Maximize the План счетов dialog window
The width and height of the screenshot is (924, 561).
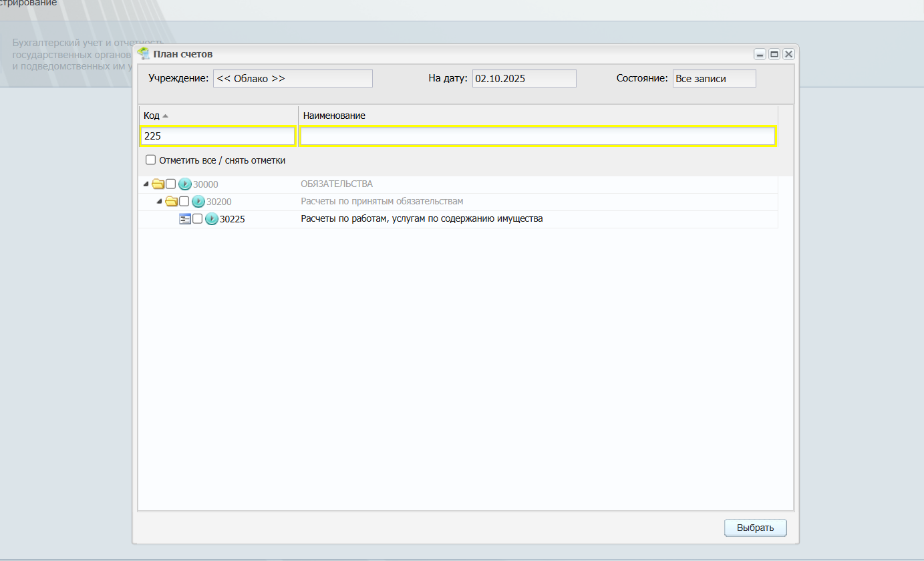(x=774, y=54)
